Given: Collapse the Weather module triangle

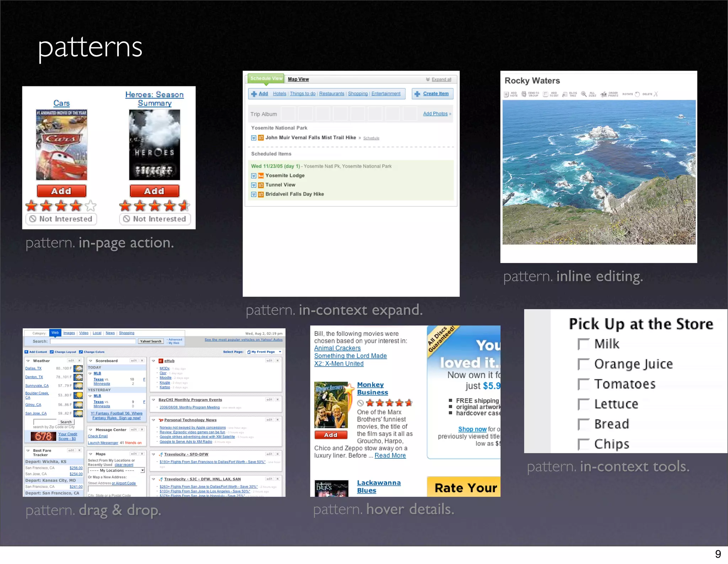Looking at the screenshot, I should click(x=28, y=361).
